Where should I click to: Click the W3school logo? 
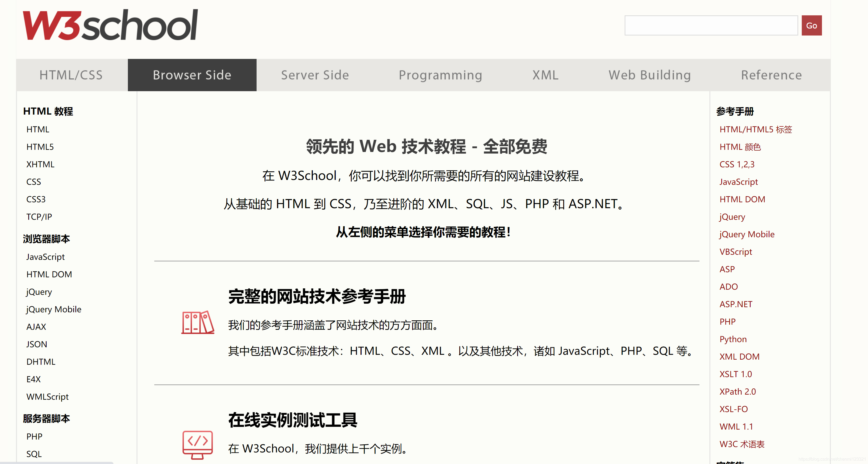point(110,25)
